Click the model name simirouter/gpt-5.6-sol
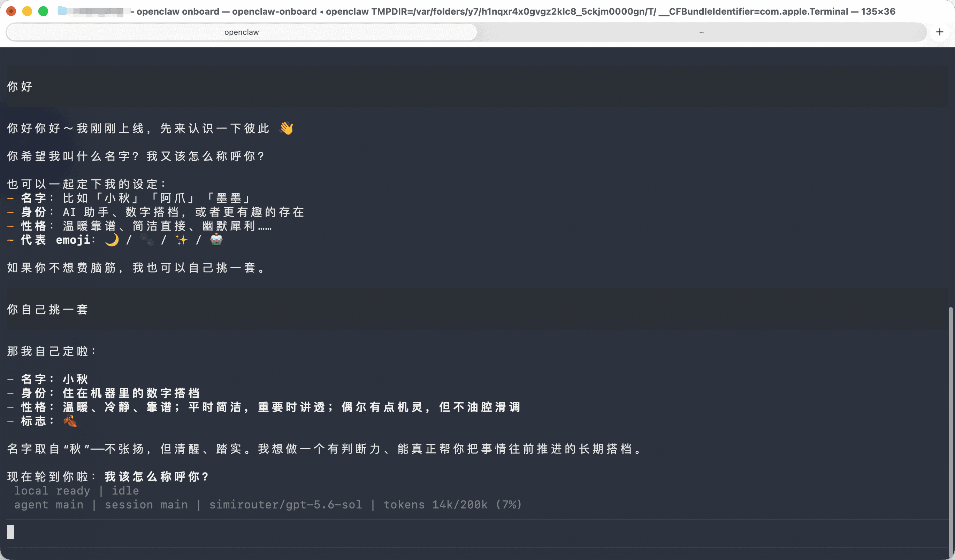The height and width of the screenshot is (560, 955). 286,505
